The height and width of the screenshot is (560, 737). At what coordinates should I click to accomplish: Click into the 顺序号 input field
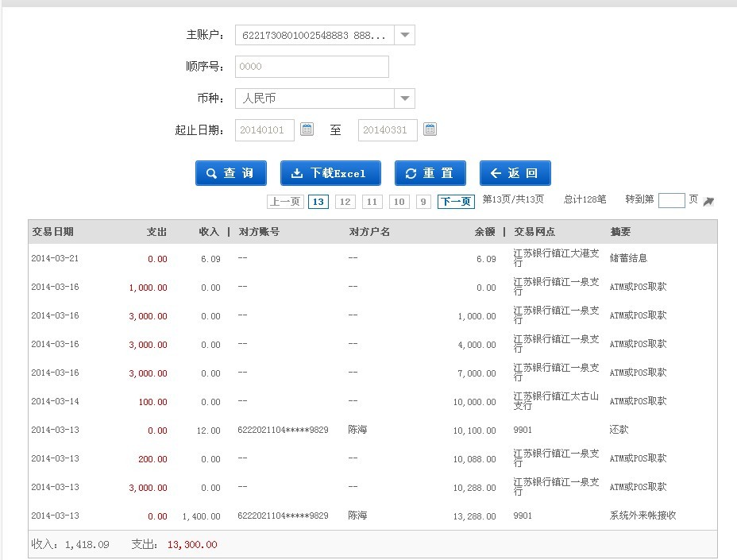pyautogui.click(x=311, y=67)
